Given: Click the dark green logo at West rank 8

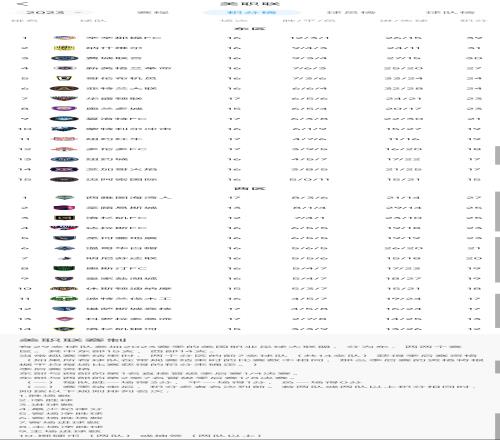Looking at the screenshot, I should click(x=64, y=268).
